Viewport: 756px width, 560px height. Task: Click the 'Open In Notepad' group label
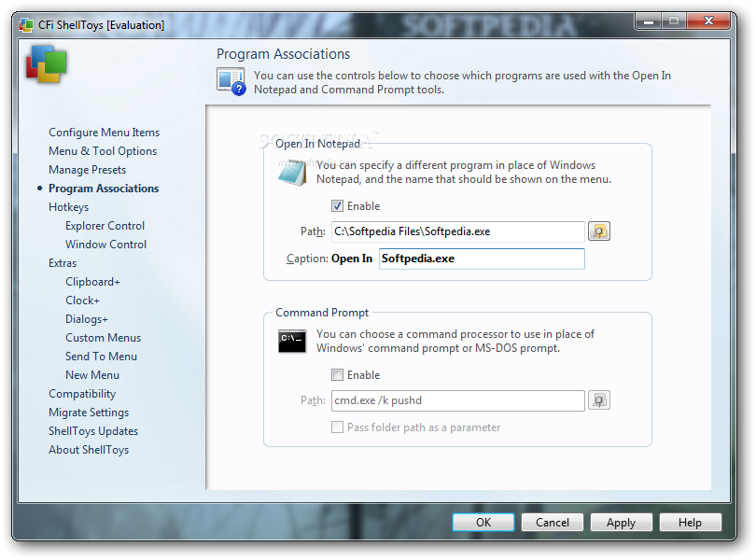317,144
